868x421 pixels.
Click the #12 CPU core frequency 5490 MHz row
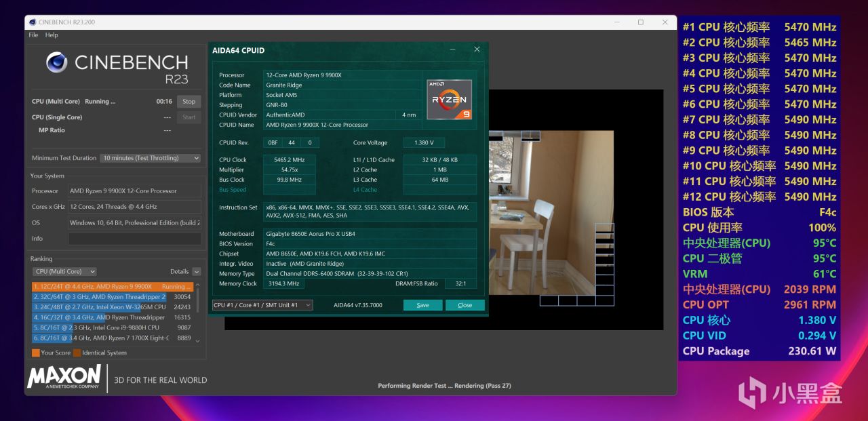coord(759,197)
